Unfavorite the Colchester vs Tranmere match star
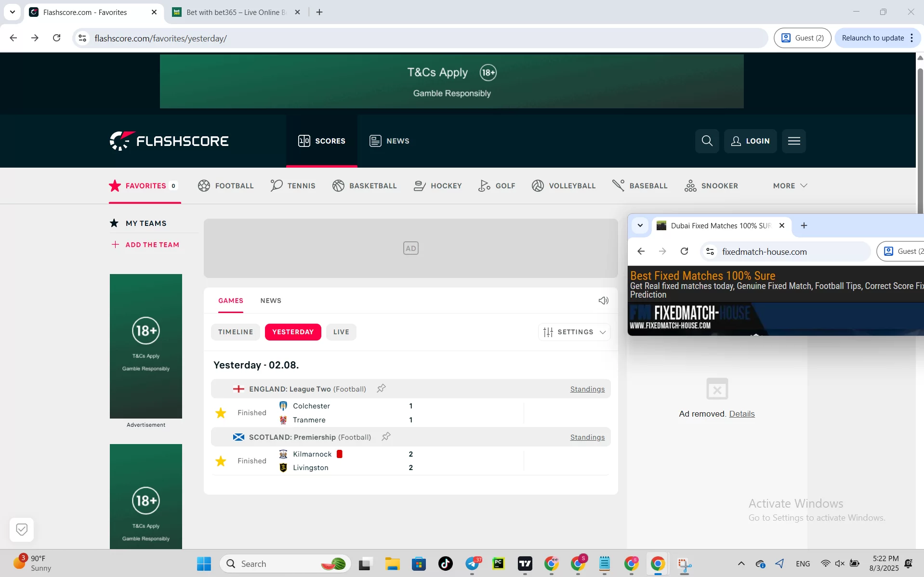924x577 pixels. point(220,413)
